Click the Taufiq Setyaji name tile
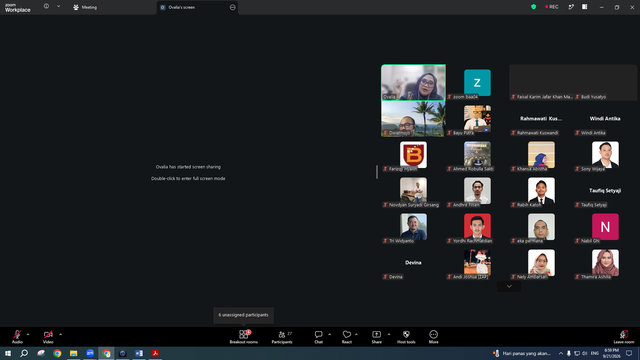The width and height of the screenshot is (640, 360). click(605, 190)
